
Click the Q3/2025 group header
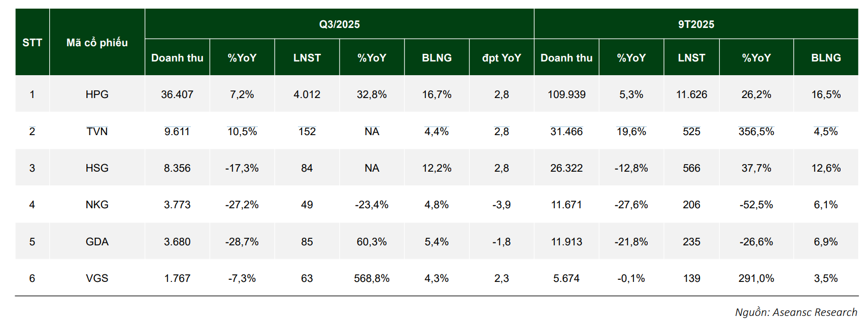[339, 24]
